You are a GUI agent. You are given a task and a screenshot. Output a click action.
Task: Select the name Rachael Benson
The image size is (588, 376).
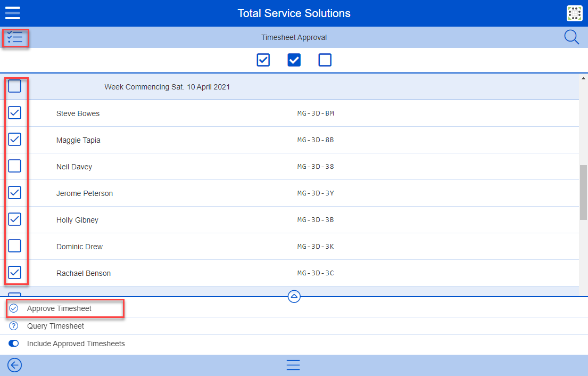pyautogui.click(x=84, y=274)
